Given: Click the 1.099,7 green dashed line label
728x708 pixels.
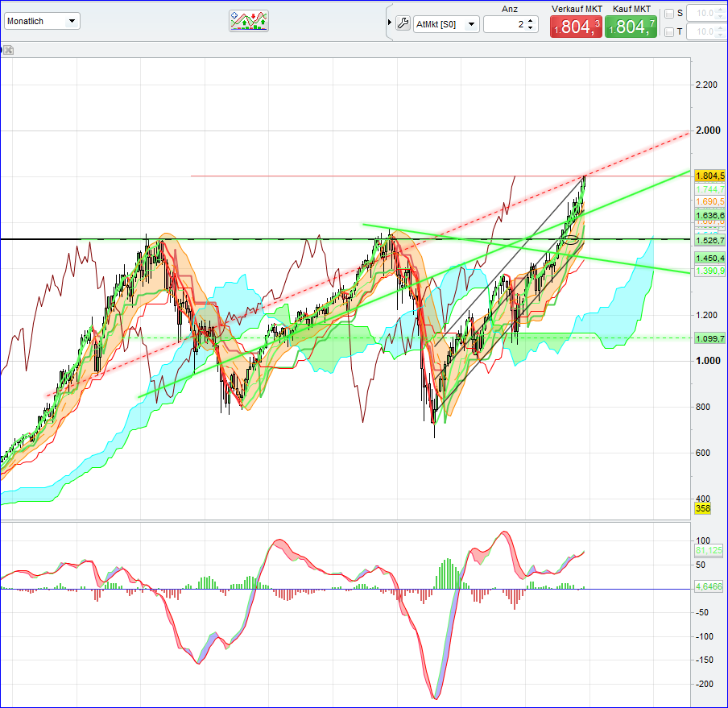Looking at the screenshot, I should tap(710, 338).
